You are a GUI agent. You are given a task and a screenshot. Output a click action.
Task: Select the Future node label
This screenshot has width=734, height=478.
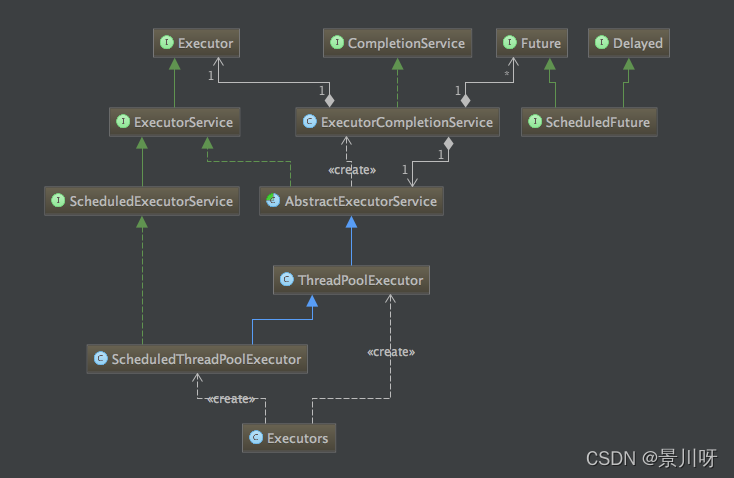tap(541, 44)
